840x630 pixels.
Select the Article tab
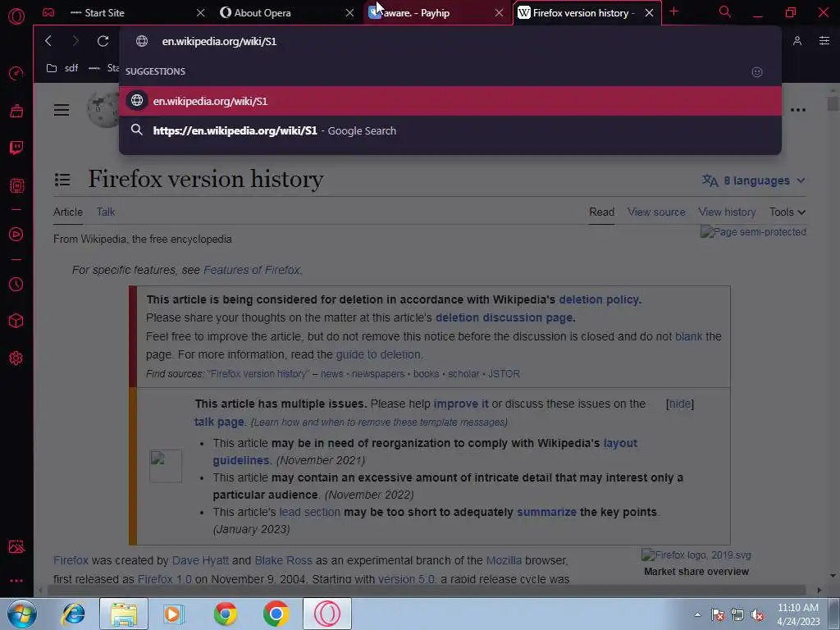pyautogui.click(x=68, y=212)
